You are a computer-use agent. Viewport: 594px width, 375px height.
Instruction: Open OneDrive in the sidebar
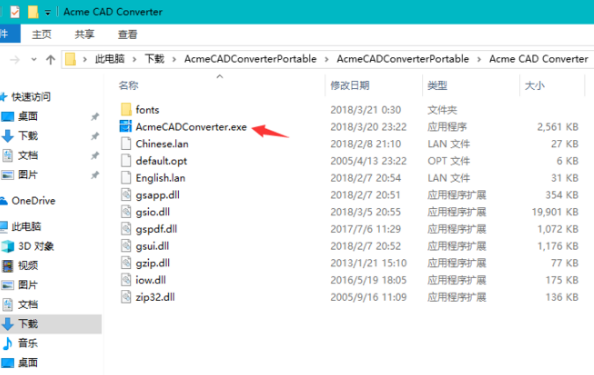[x=33, y=201]
